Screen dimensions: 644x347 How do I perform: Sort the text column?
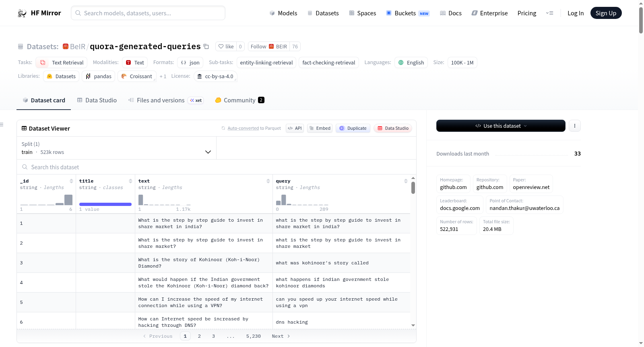(x=268, y=181)
